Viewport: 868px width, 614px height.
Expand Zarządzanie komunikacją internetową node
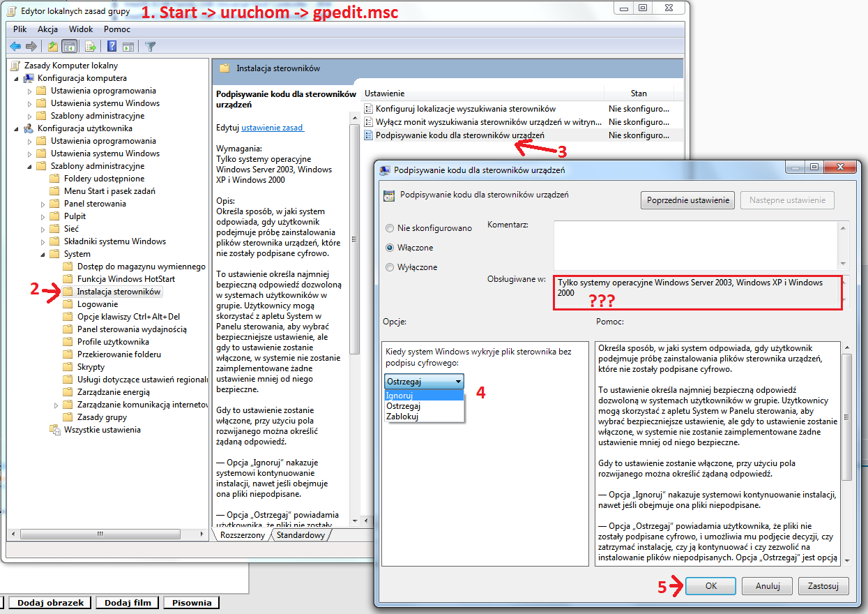point(56,405)
